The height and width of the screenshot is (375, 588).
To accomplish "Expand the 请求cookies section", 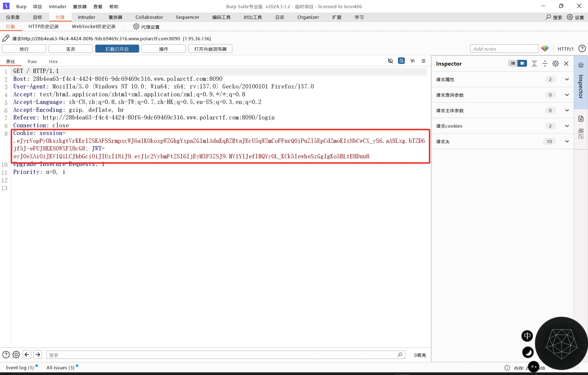I will [567, 126].
